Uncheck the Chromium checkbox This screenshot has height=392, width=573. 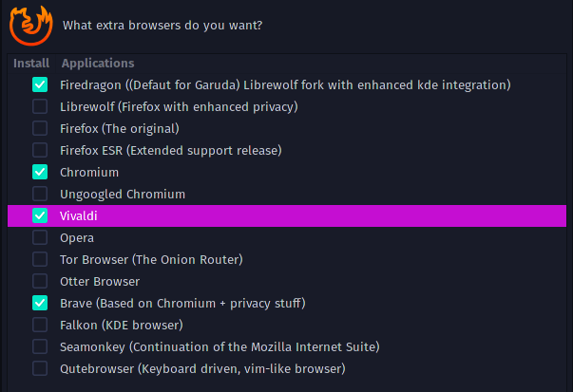pyautogui.click(x=40, y=172)
